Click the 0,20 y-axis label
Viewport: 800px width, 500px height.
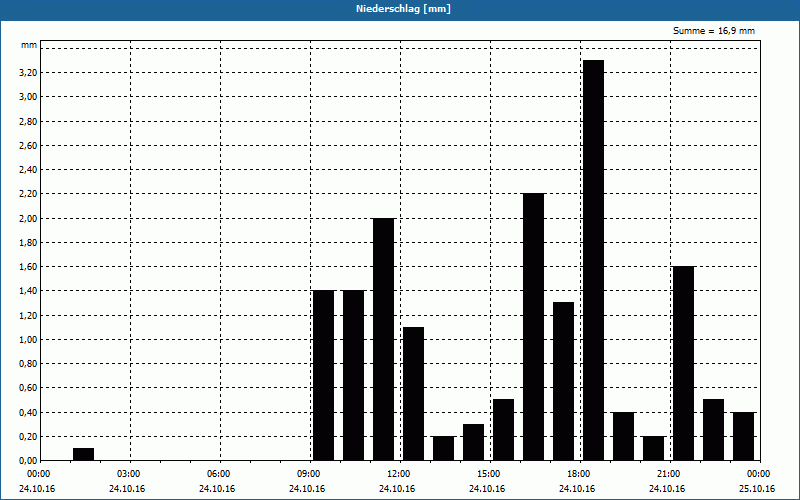click(28, 436)
